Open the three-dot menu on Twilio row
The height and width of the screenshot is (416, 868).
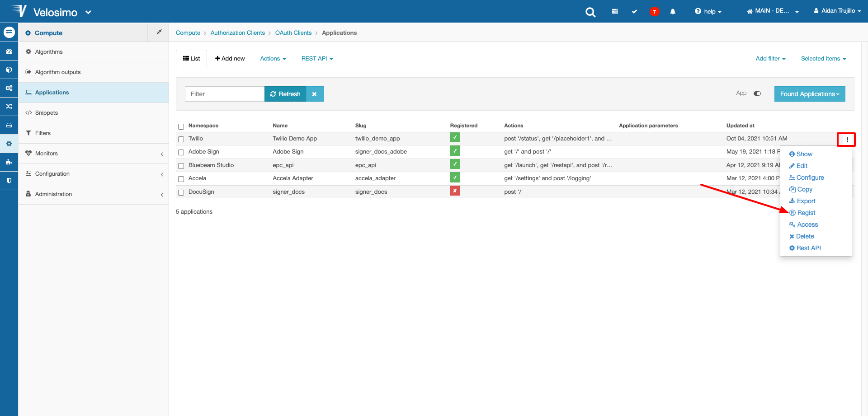[847, 140]
